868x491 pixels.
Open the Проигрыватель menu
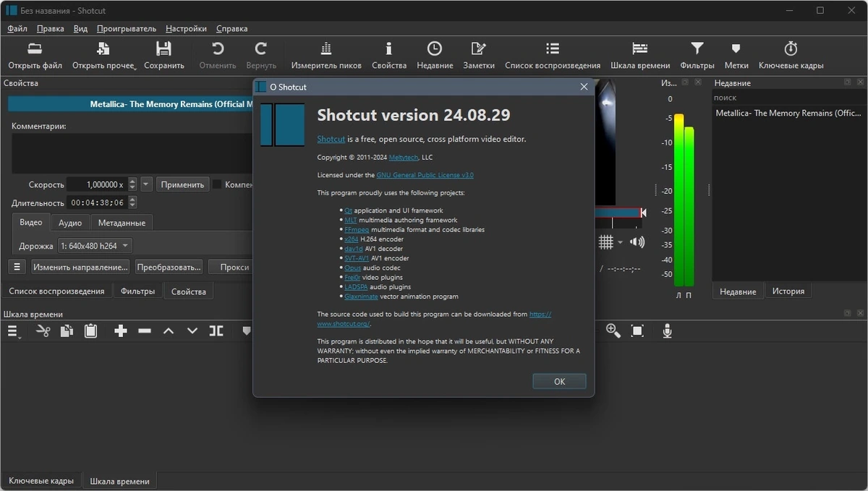pyautogui.click(x=126, y=29)
